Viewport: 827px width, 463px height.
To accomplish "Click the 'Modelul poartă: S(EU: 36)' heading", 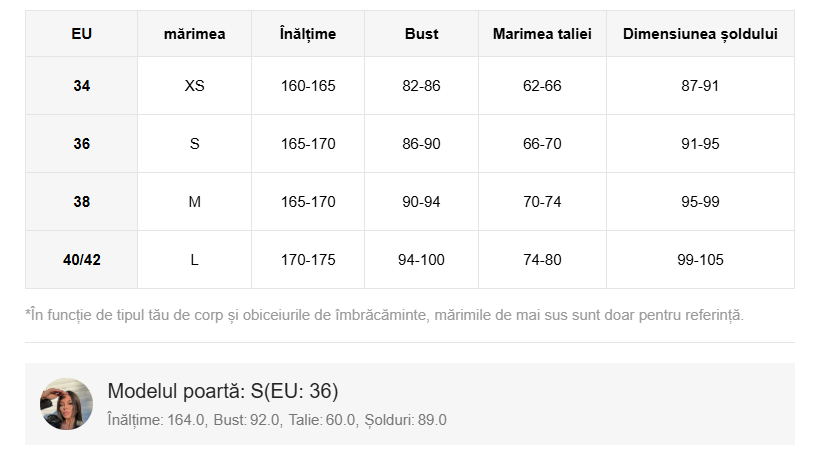I will pyautogui.click(x=222, y=391).
